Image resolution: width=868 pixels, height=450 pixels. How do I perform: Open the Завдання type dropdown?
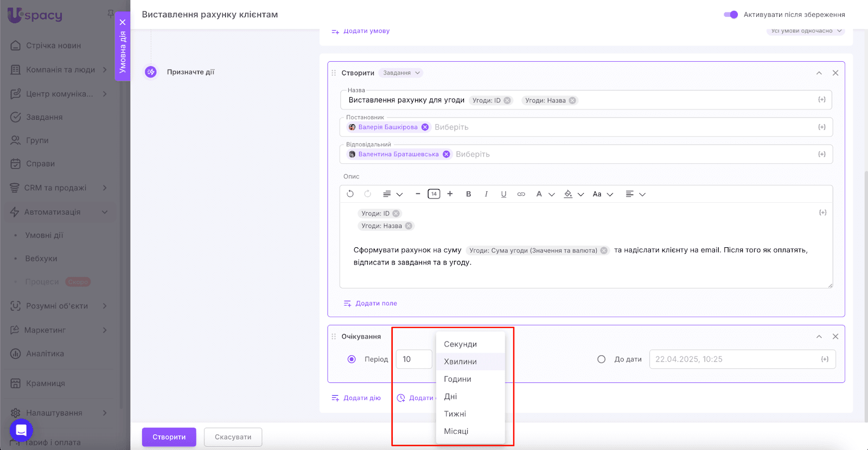tap(401, 73)
